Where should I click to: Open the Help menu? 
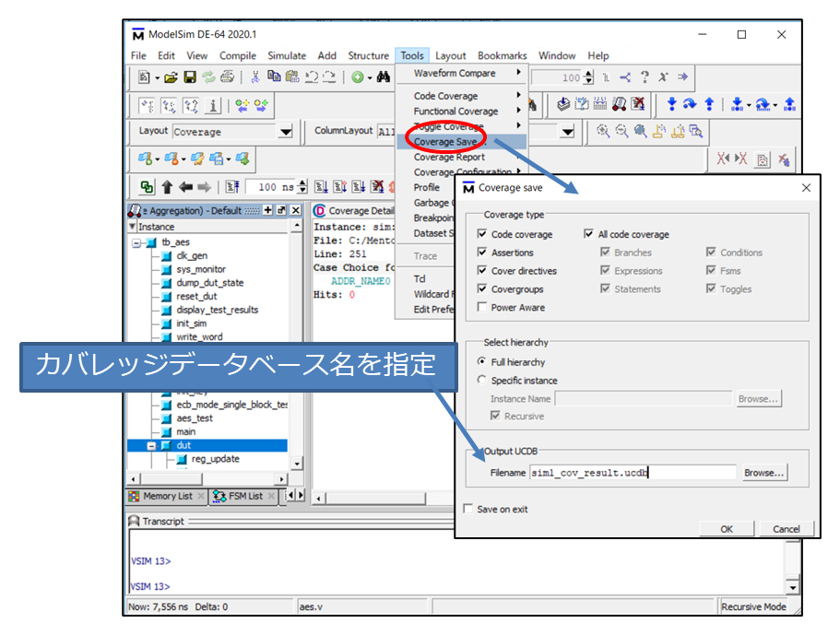(x=597, y=55)
